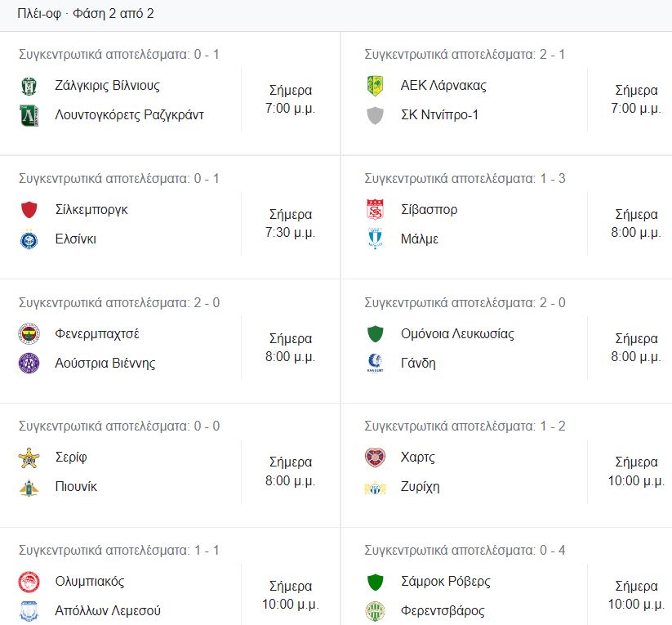Click the Ludogorets Razgrad team logo
Viewport: 672px width, 625px height.
point(29,115)
